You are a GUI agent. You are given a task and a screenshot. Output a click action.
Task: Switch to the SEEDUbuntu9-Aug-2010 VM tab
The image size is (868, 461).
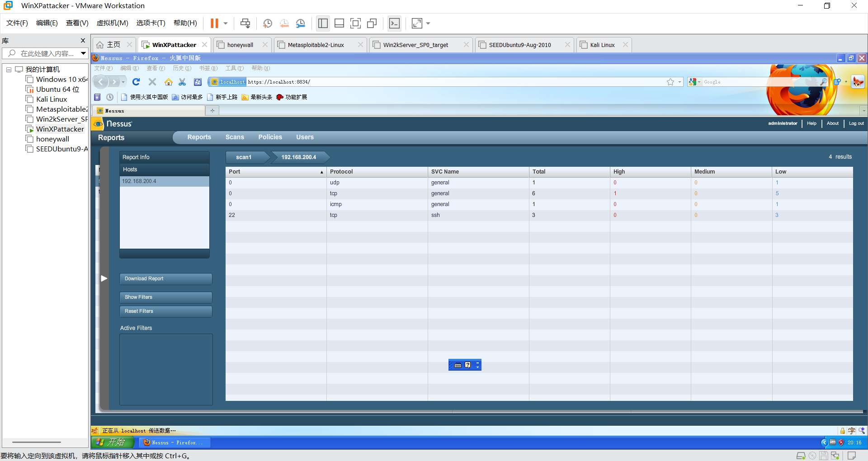[x=524, y=45]
